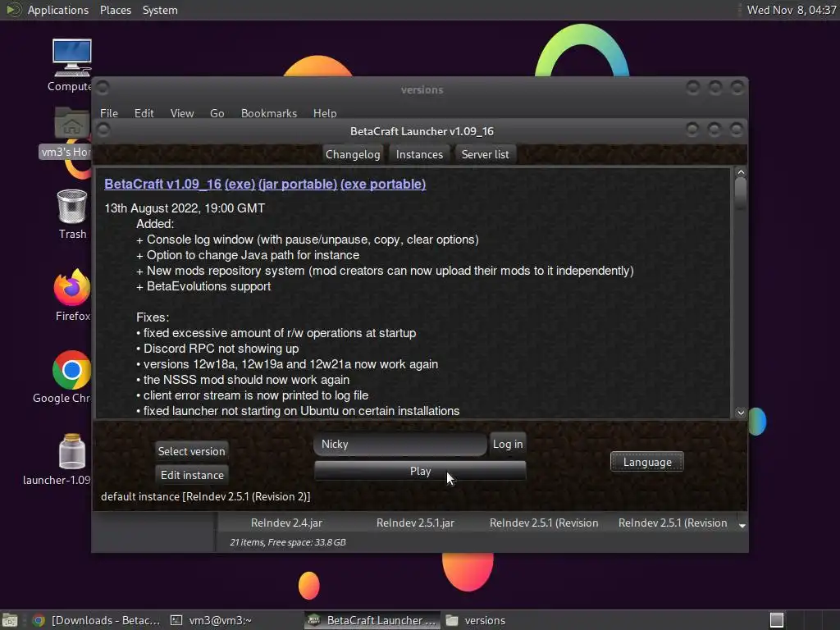Click the workspace switcher square in taskbar
Image resolution: width=840 pixels, height=630 pixels.
777,620
